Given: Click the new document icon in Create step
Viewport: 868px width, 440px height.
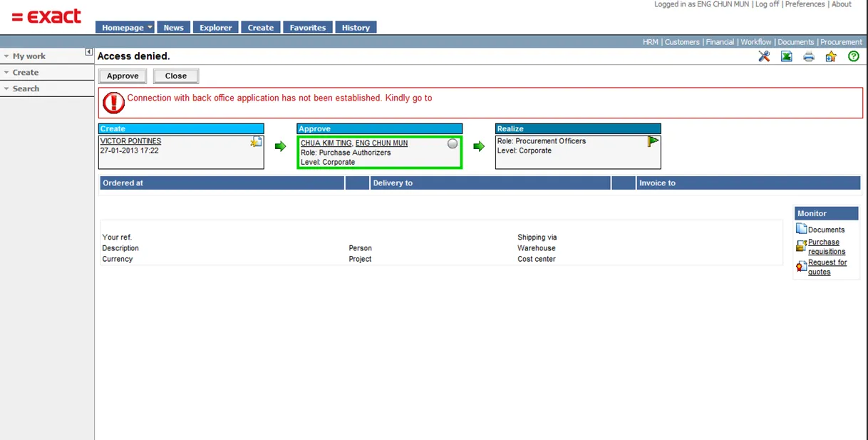Looking at the screenshot, I should (256, 142).
